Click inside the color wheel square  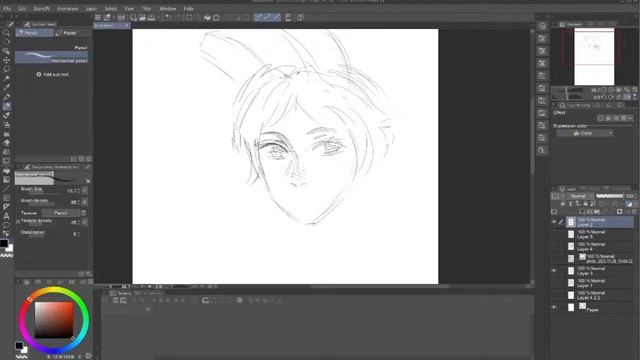(54, 320)
